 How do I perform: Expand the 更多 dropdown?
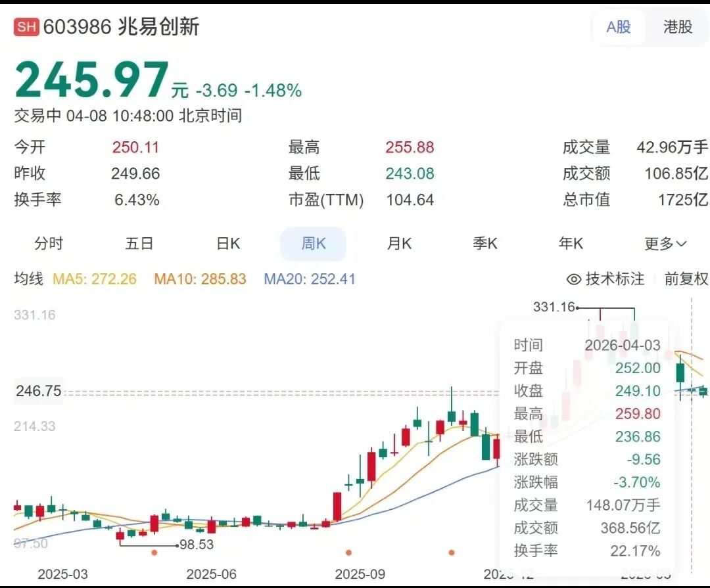coord(665,244)
